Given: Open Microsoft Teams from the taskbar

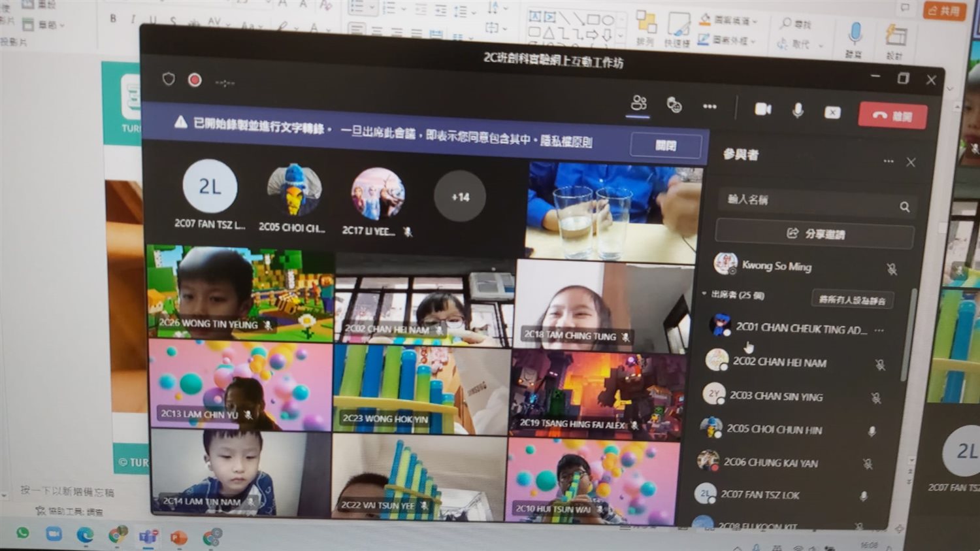Looking at the screenshot, I should (148, 537).
